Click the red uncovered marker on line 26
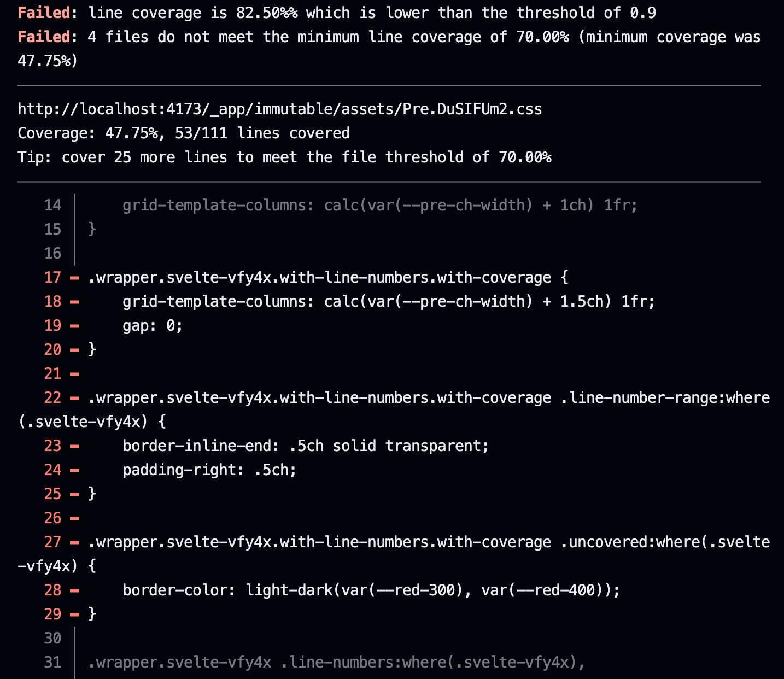Image resolution: width=784 pixels, height=679 pixels. pos(73,518)
